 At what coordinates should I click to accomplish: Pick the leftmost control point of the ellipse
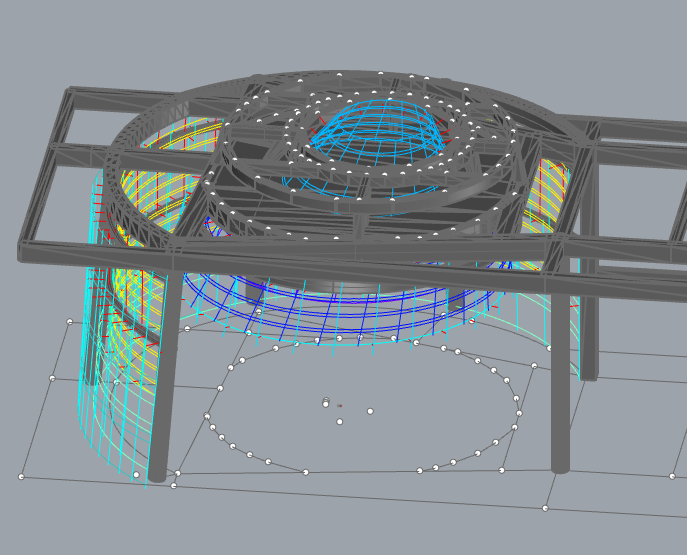[207, 416]
